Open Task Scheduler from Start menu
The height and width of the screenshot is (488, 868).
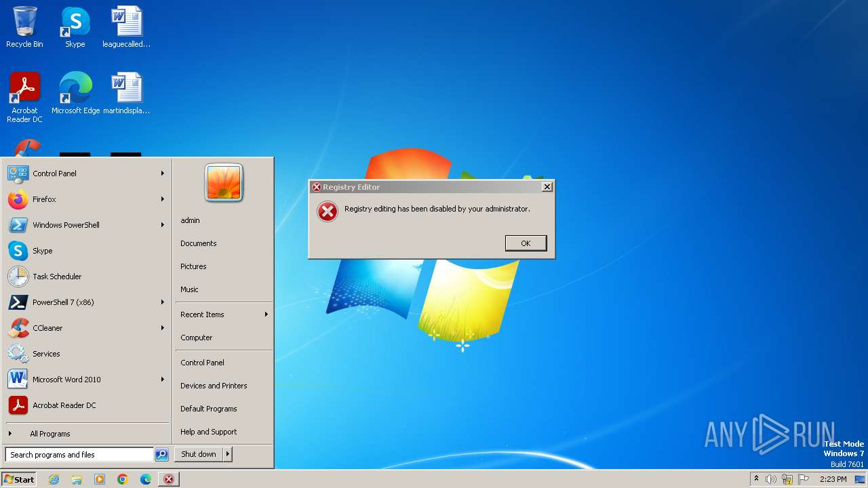click(x=86, y=277)
